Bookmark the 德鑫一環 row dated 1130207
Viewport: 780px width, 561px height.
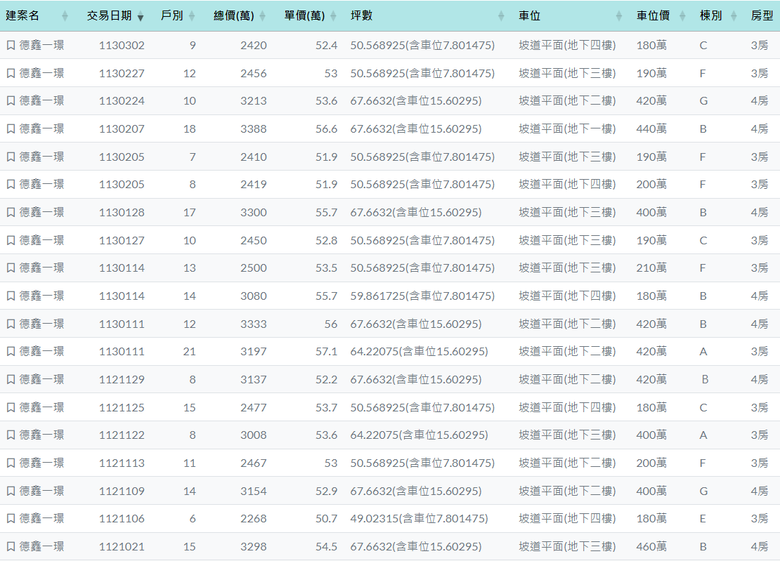[11, 129]
